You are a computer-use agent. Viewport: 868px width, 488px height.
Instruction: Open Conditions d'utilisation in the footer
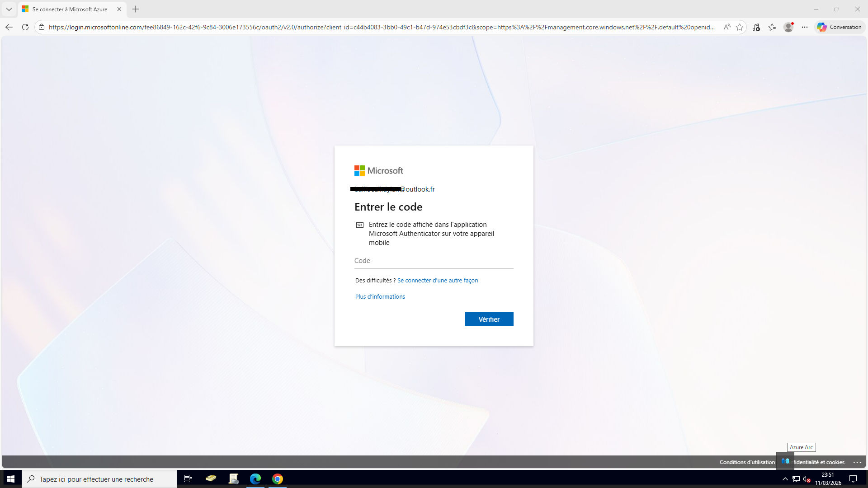747,462
